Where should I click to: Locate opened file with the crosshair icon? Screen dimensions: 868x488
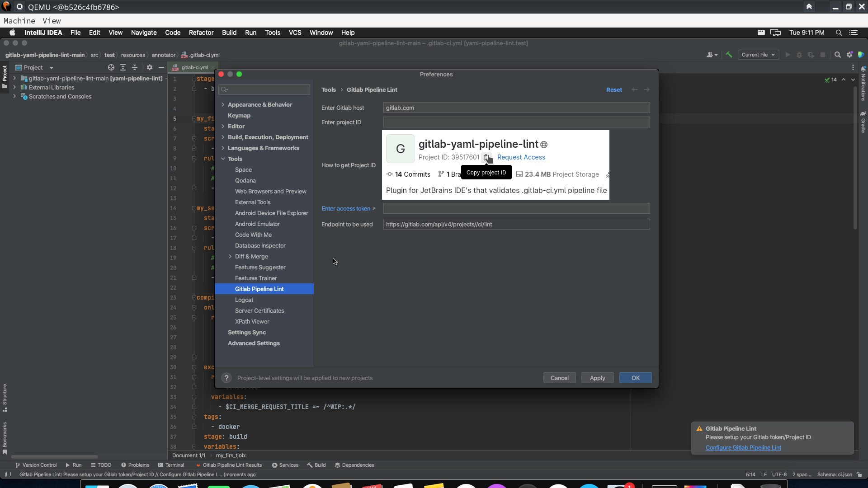click(111, 67)
